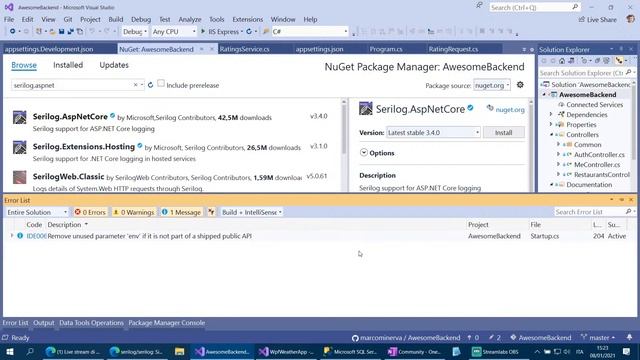Open the Any CPU platform dropdown

pyautogui.click(x=174, y=31)
